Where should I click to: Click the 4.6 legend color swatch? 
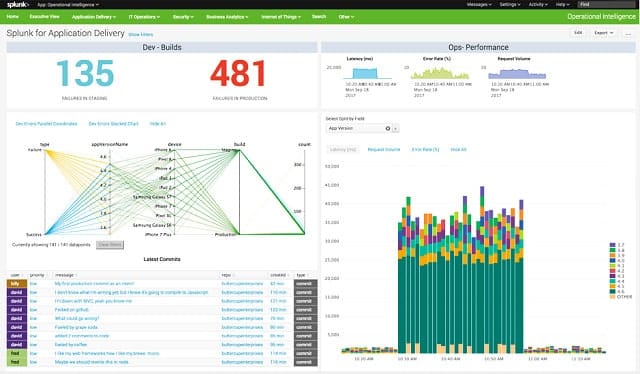pyautogui.click(x=612, y=292)
